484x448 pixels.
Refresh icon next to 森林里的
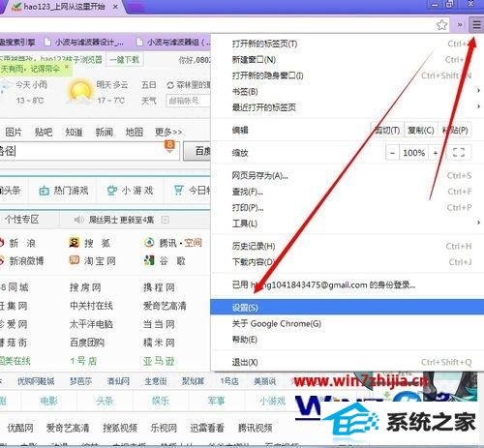[170, 85]
